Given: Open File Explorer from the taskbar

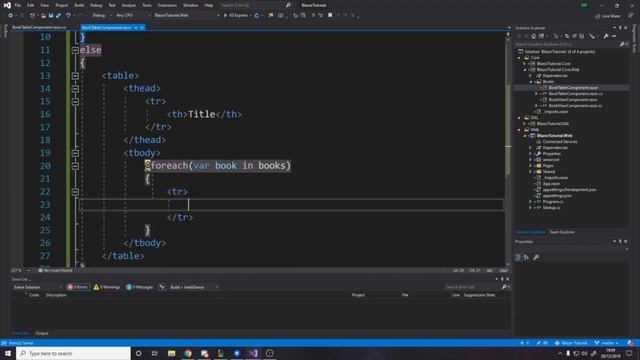Looking at the screenshot, I should [171, 353].
